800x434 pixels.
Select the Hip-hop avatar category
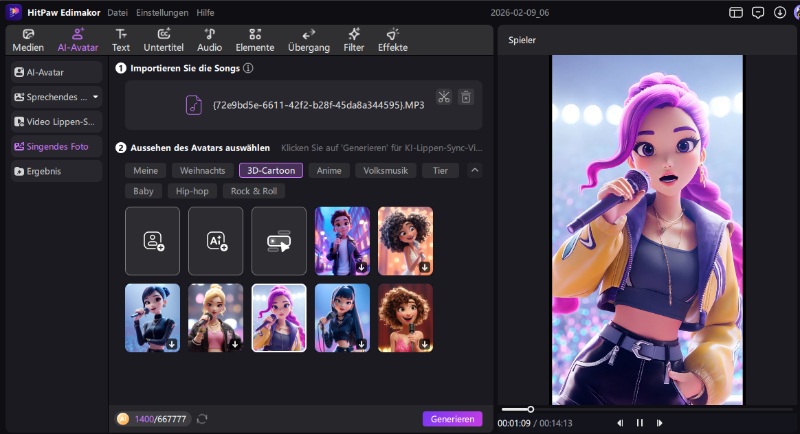pyautogui.click(x=193, y=191)
